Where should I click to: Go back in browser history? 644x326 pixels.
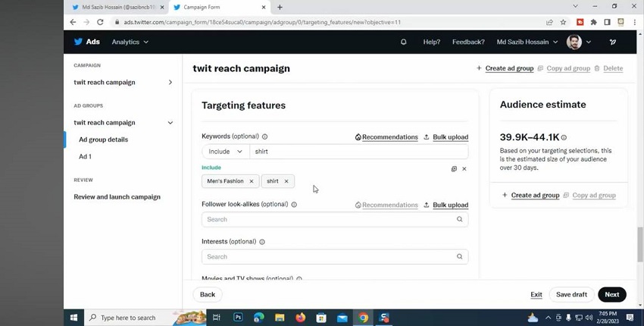(x=73, y=22)
